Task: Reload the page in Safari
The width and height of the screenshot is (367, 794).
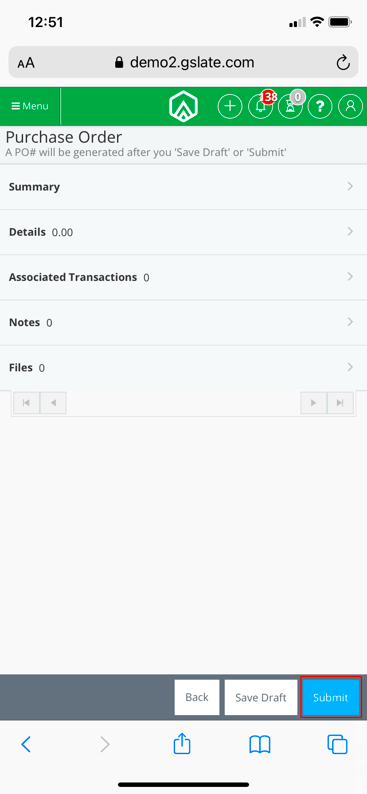Action: coord(343,63)
